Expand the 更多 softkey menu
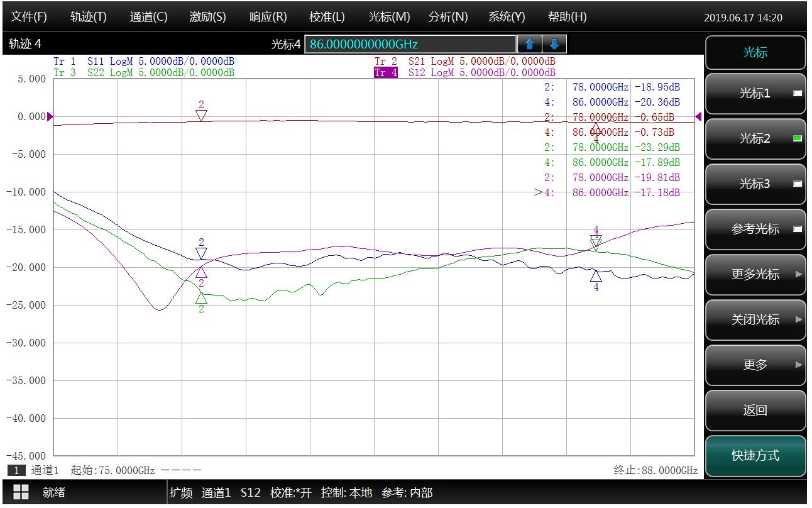The height and width of the screenshot is (508, 812). (755, 365)
